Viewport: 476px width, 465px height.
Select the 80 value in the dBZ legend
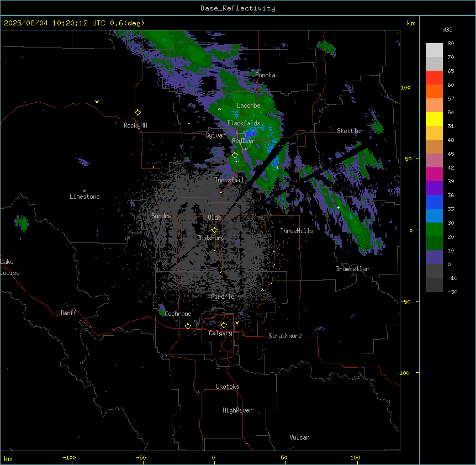pos(451,44)
